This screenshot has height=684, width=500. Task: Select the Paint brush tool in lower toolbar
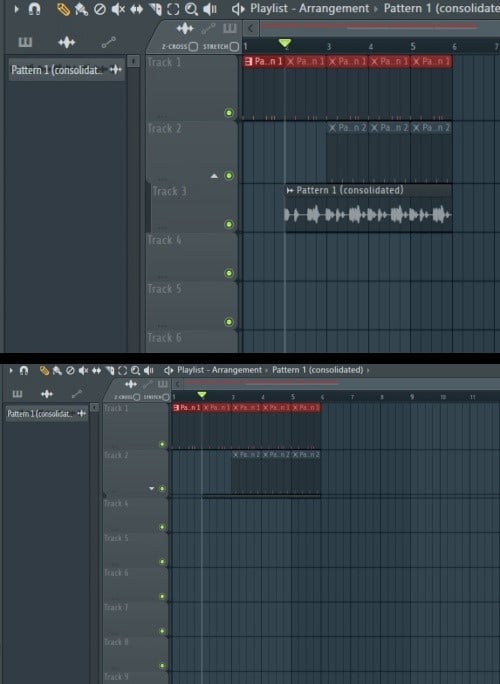coord(57,370)
